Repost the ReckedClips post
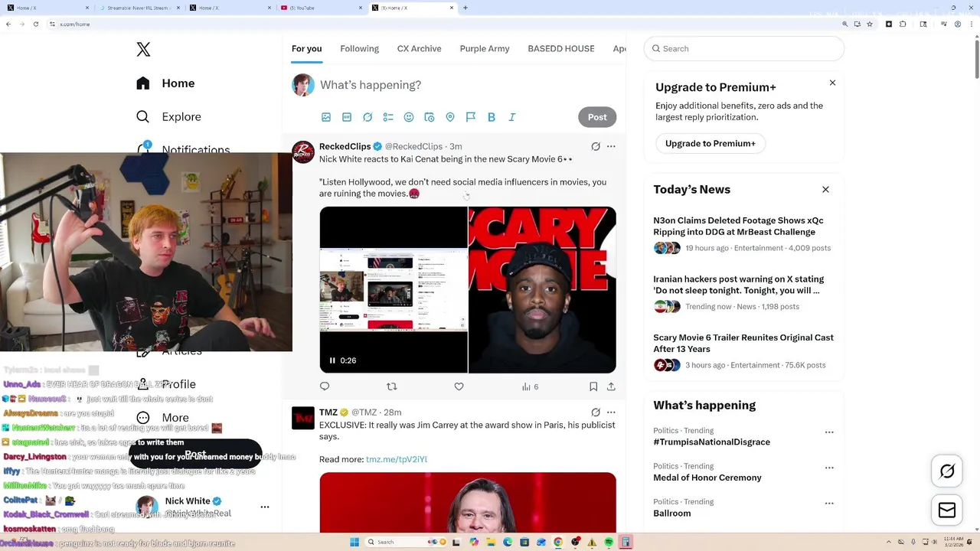Image resolution: width=980 pixels, height=551 pixels. click(x=392, y=386)
